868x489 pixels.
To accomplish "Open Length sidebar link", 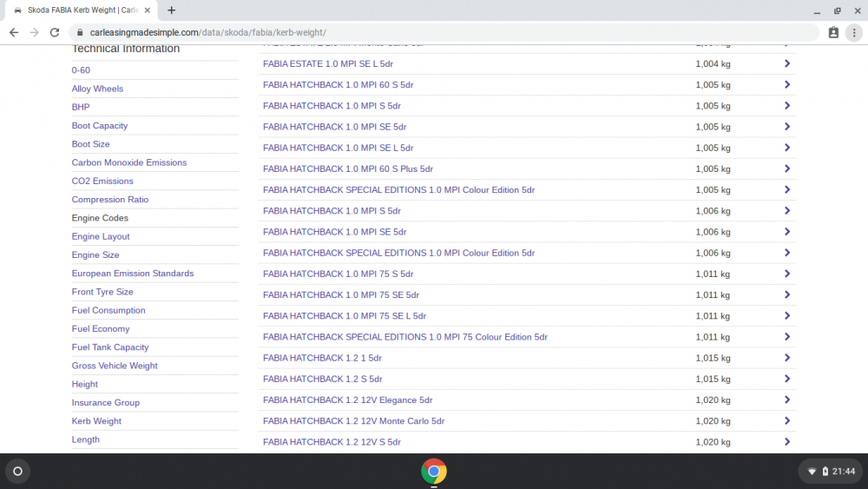I will [x=86, y=439].
